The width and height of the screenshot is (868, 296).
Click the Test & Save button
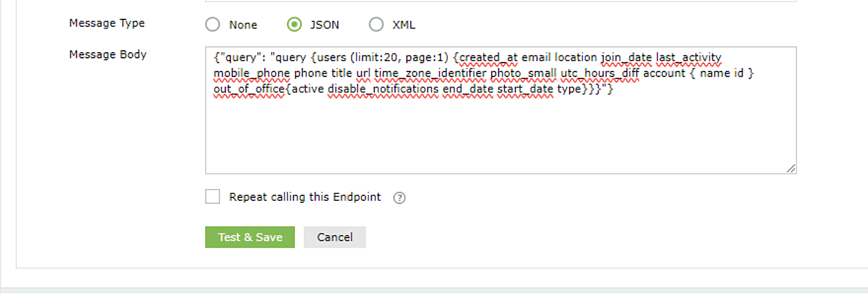point(250,237)
